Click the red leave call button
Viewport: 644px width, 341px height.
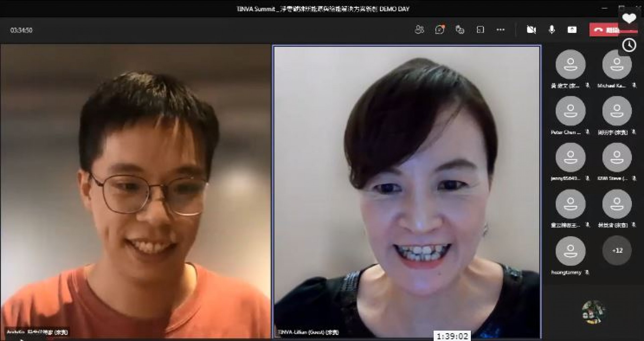[604, 30]
